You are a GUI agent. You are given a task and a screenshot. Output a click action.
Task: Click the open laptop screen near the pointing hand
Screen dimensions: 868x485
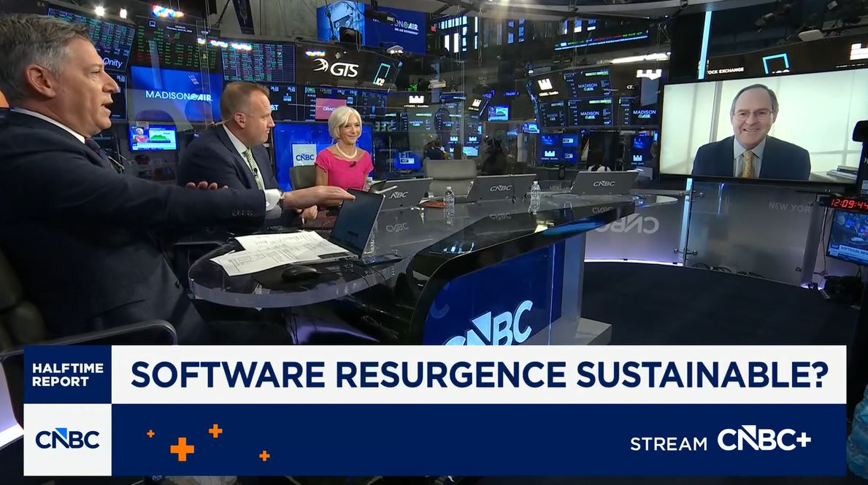[356, 222]
